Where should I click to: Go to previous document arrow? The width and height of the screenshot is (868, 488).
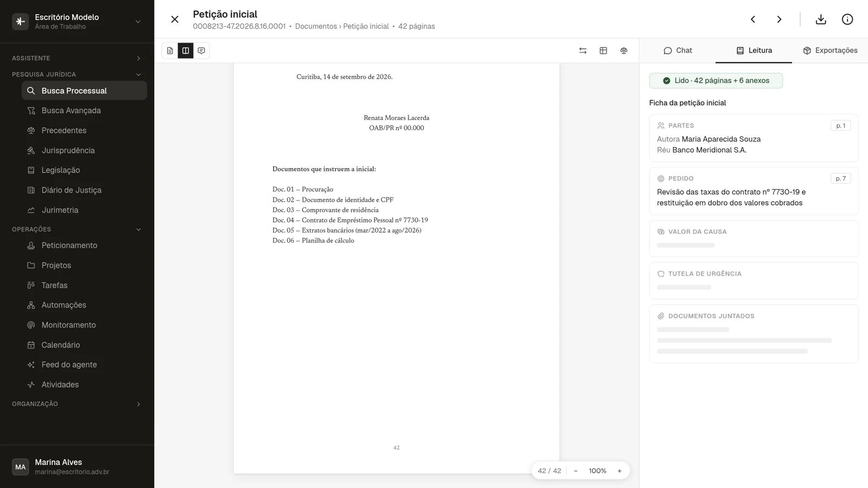pos(753,20)
